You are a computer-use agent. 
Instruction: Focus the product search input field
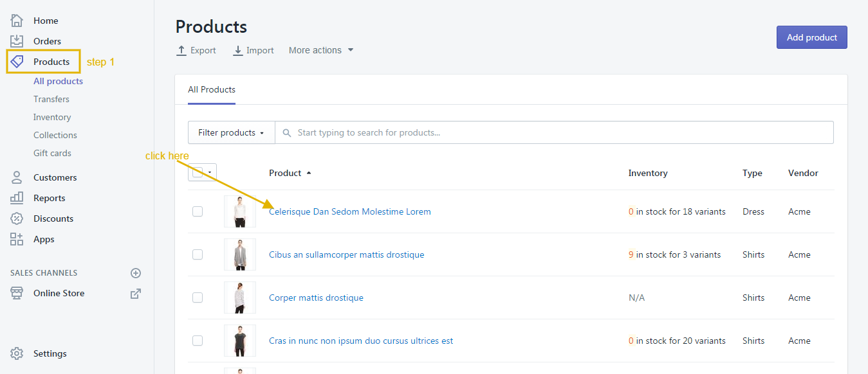point(554,132)
